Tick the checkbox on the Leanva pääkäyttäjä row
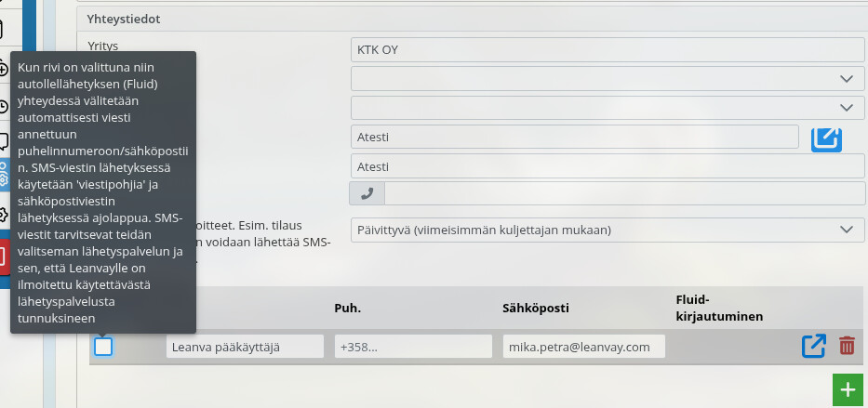The height and width of the screenshot is (408, 868). pos(103,347)
